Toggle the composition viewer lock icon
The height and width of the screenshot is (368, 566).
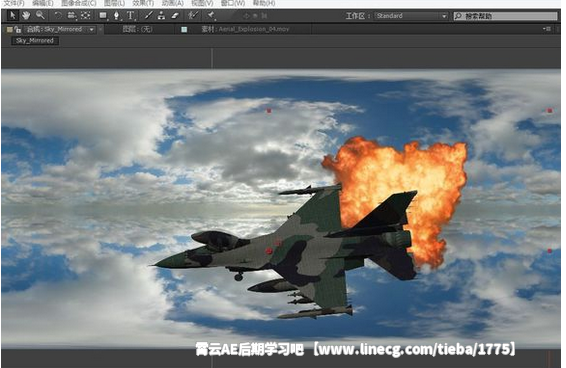[x=18, y=30]
